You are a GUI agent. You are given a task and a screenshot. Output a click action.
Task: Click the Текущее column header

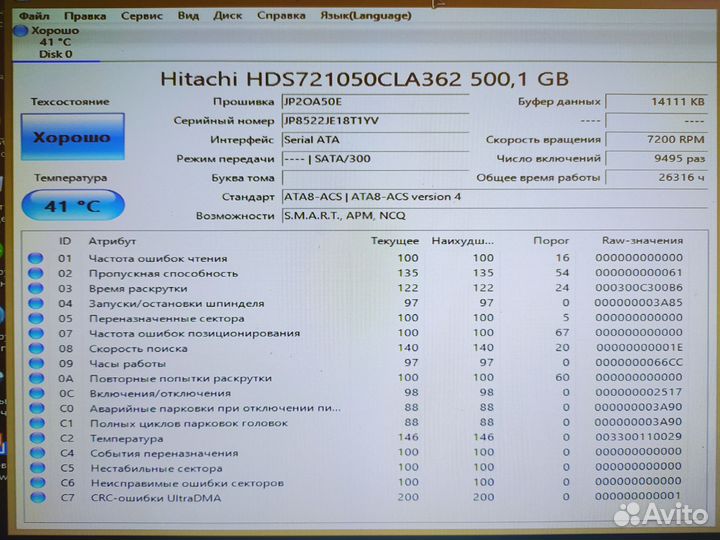[394, 241]
